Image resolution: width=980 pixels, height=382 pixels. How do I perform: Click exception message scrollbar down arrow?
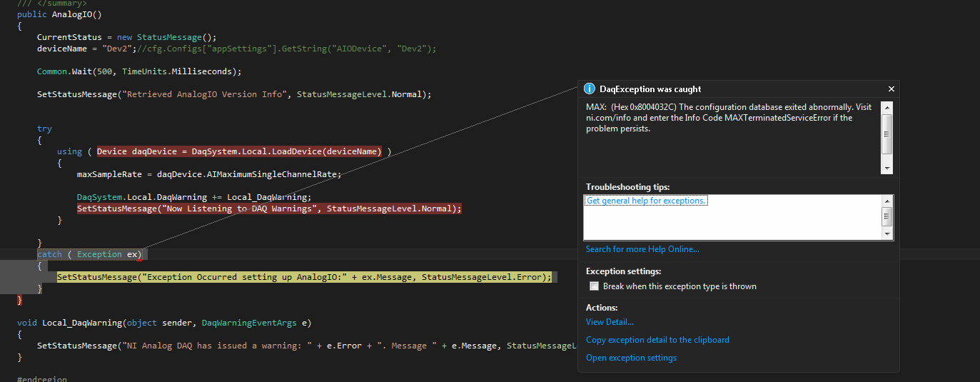coord(887,169)
